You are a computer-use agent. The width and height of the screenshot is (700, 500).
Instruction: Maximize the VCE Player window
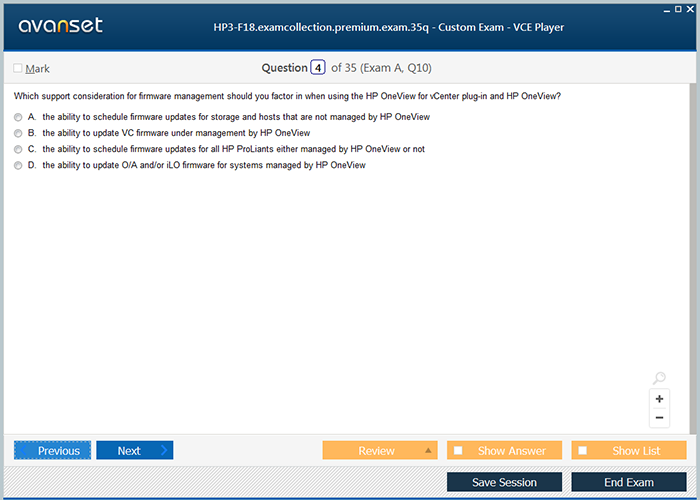678,8
